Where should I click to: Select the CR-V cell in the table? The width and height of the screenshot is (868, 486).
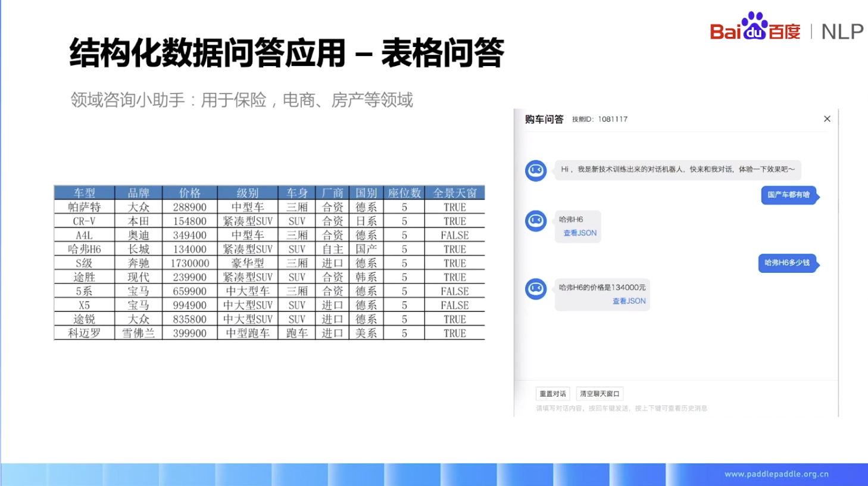click(x=85, y=221)
